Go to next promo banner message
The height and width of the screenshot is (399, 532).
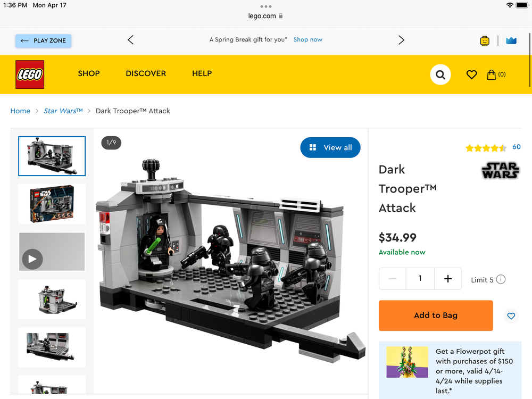(401, 40)
